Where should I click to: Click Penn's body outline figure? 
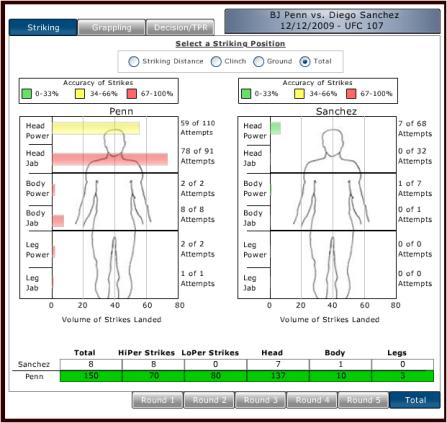114,213
